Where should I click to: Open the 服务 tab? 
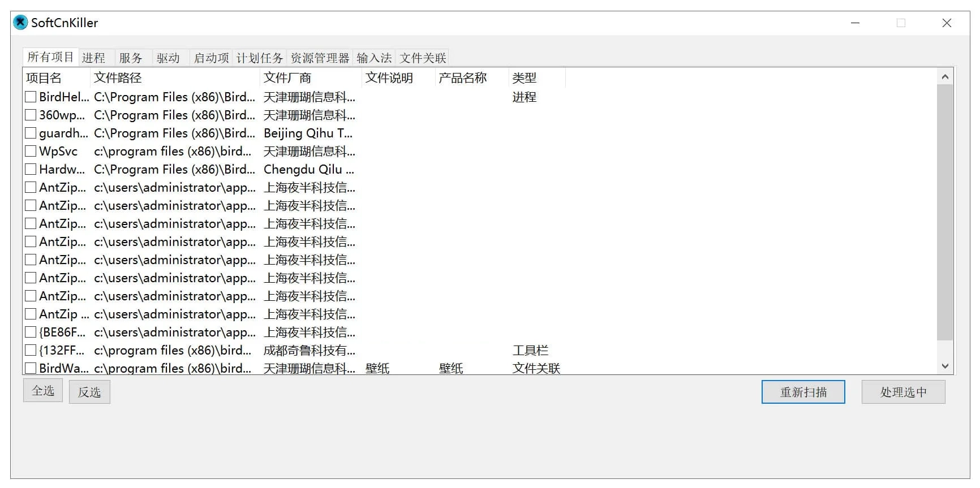131,58
